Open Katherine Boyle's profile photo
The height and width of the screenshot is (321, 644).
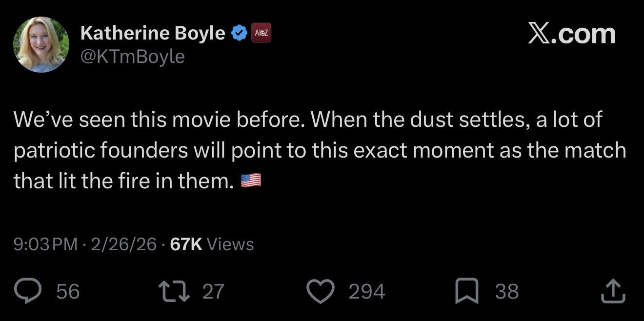tap(41, 44)
